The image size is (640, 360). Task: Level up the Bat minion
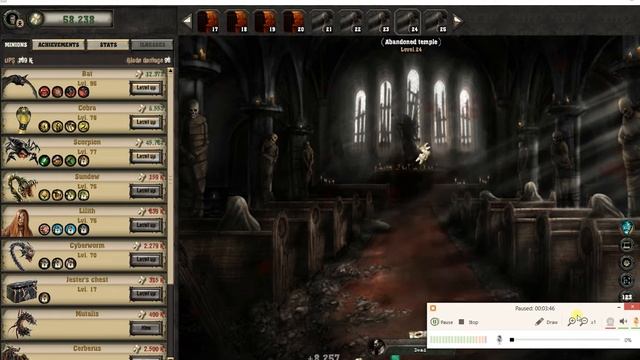coord(146,88)
